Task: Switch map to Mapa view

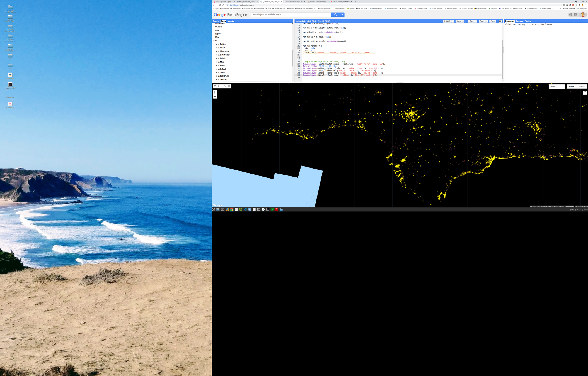Action: 571,86
